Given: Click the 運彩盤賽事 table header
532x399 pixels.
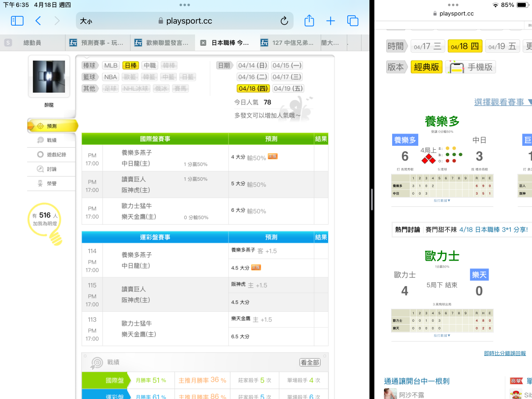Looking at the screenshot, I should click(155, 237).
